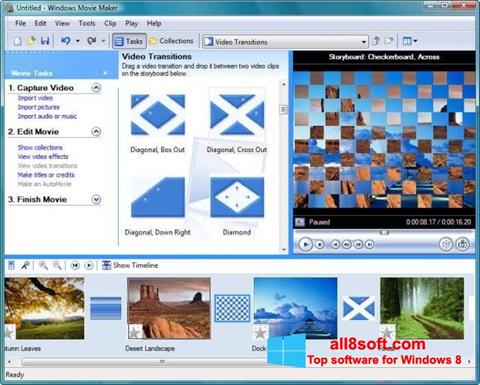Screen dimensions: 480x385
Task: Click the Save project floppy disk icon
Action: coord(45,41)
